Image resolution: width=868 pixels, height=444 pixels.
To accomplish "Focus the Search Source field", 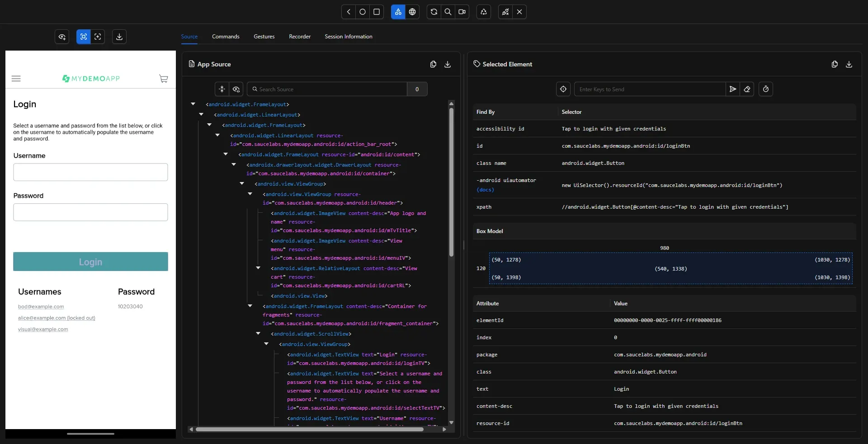I will tap(327, 89).
